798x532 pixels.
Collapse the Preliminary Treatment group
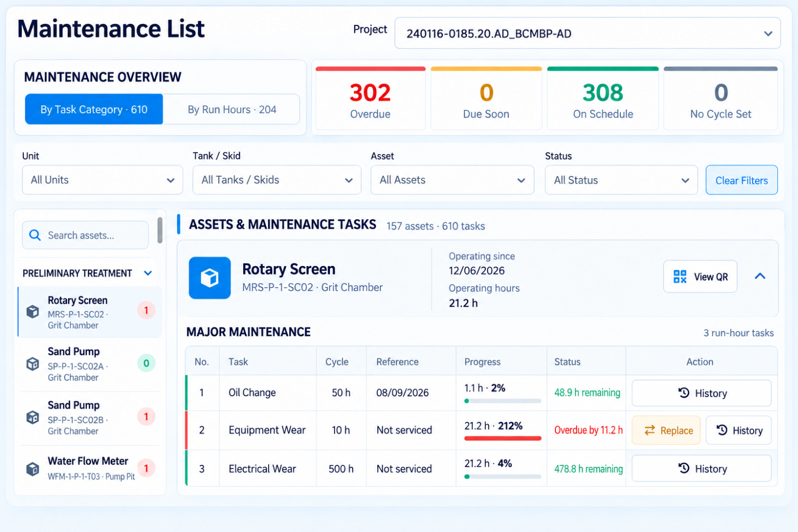[x=148, y=273]
